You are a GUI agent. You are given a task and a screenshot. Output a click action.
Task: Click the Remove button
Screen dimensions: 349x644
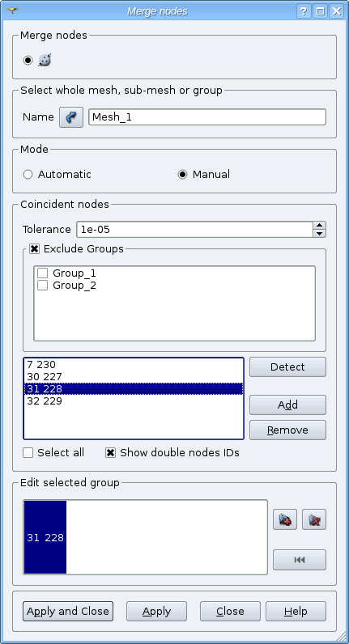coord(287,430)
